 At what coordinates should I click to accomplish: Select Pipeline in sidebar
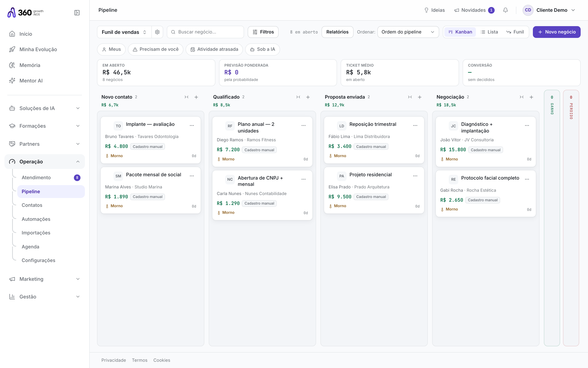(51, 192)
